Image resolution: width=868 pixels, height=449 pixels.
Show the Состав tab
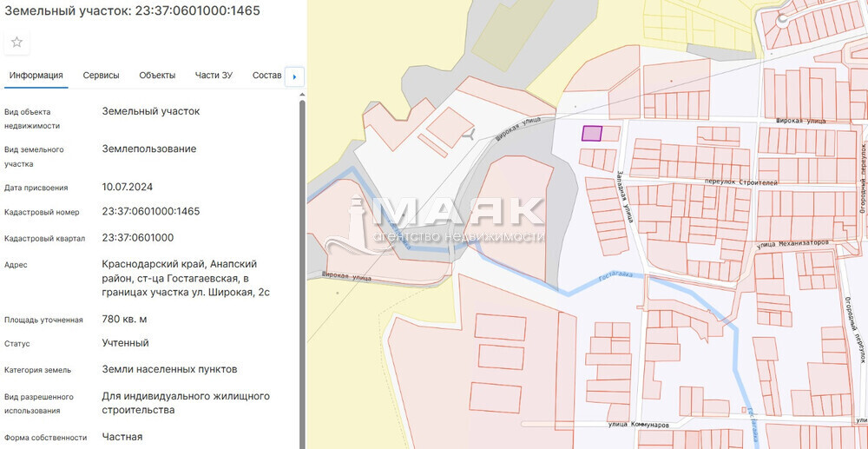click(266, 76)
